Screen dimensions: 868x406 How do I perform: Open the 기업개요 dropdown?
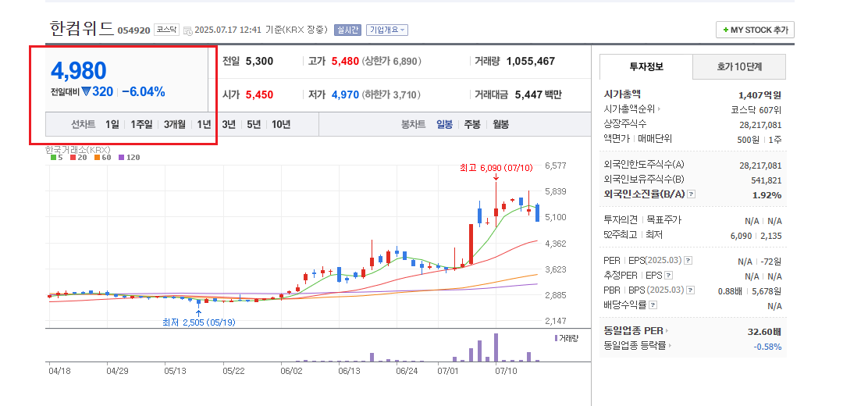click(x=387, y=30)
